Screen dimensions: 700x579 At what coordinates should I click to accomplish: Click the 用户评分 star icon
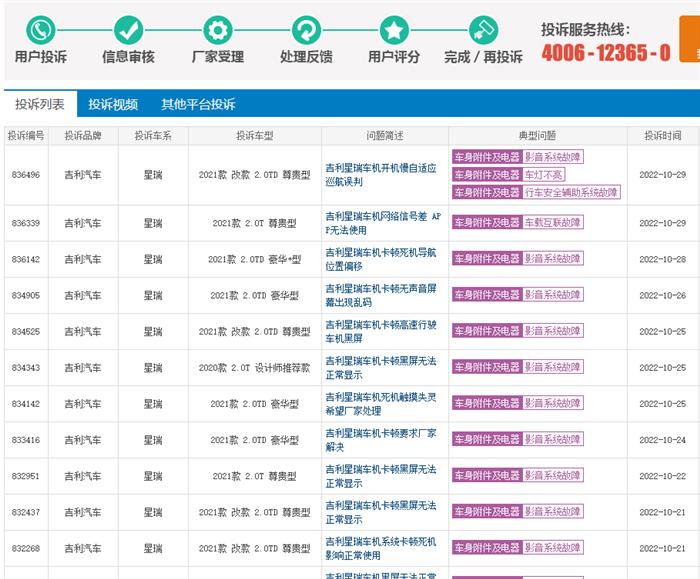click(x=394, y=30)
